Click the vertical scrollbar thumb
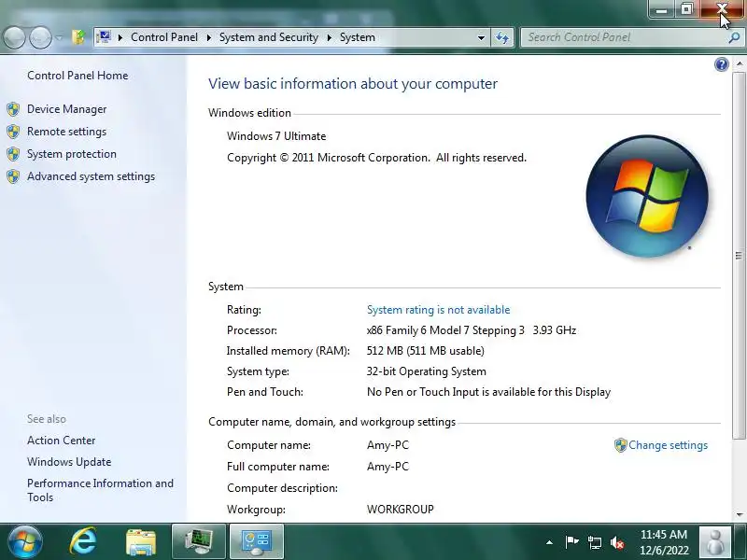The image size is (747, 560). [x=739, y=256]
